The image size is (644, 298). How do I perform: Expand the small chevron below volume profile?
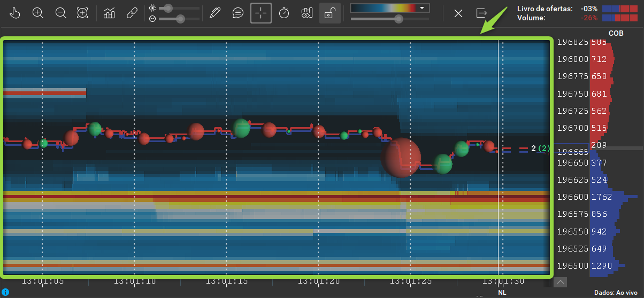[561, 282]
